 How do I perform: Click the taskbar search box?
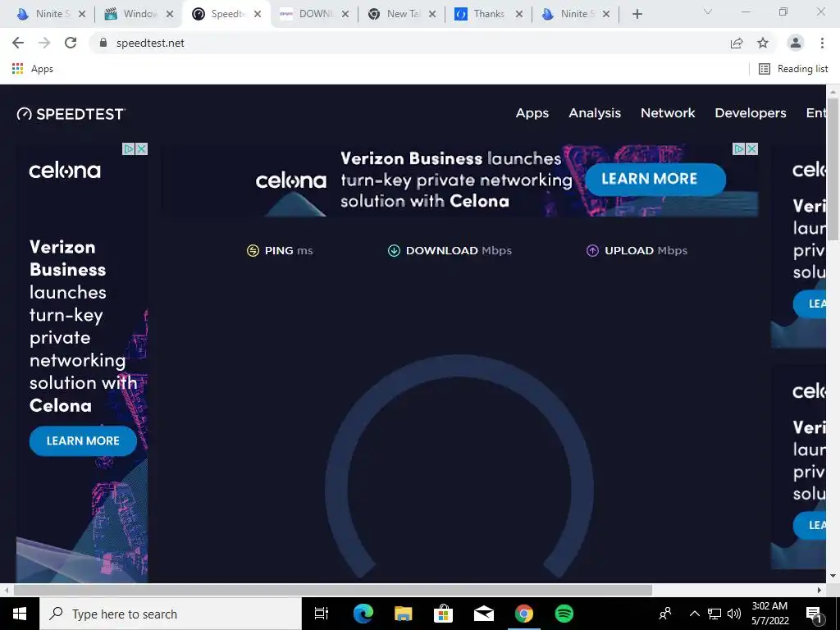pyautogui.click(x=171, y=614)
